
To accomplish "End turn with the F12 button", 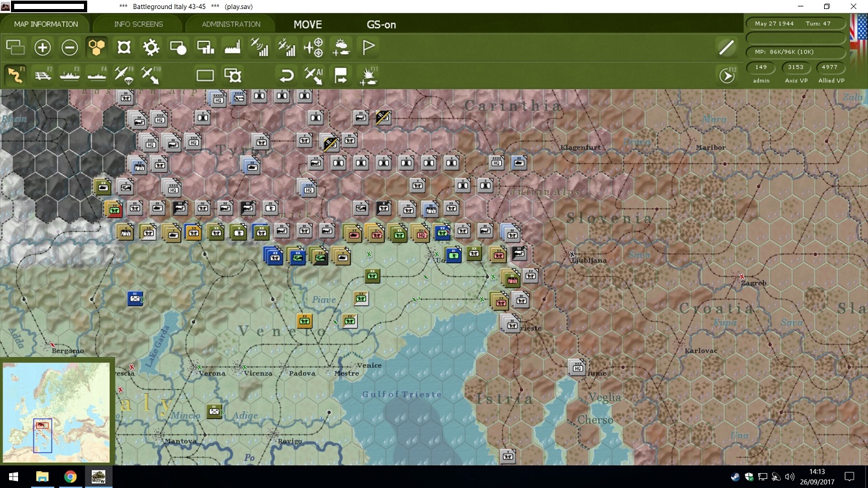I will click(x=727, y=76).
